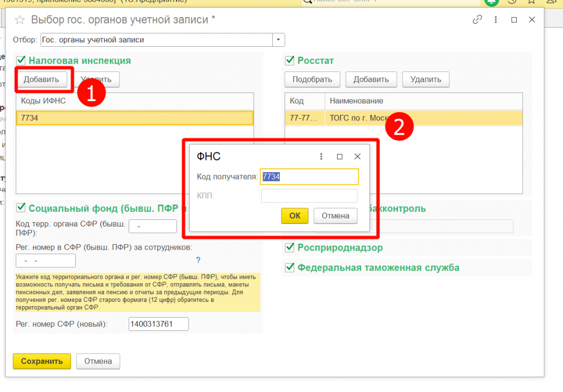Open the three-dot menu in ФНС dialog
563x392 pixels.
pyautogui.click(x=321, y=157)
